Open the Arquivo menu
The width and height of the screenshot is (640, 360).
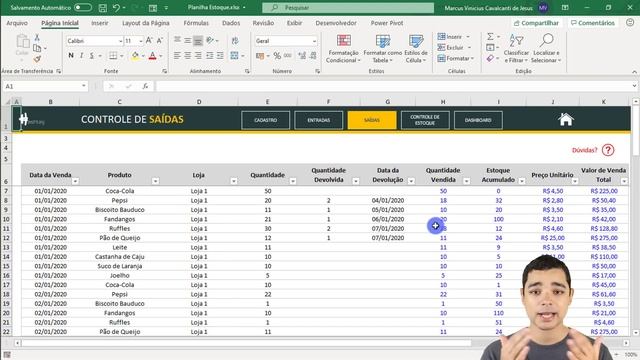(17, 23)
